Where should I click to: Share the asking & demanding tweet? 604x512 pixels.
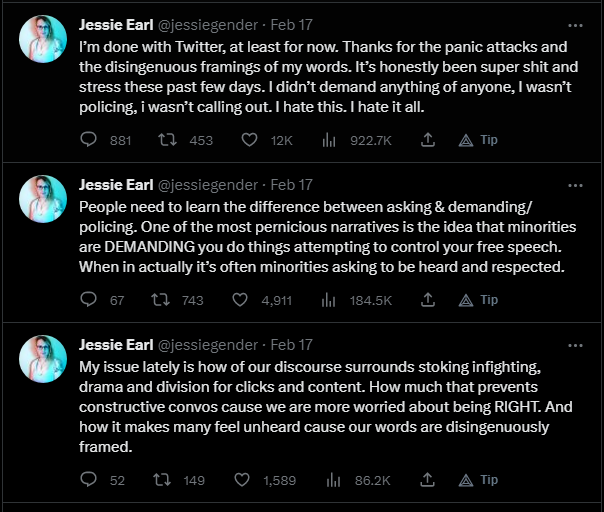click(428, 299)
